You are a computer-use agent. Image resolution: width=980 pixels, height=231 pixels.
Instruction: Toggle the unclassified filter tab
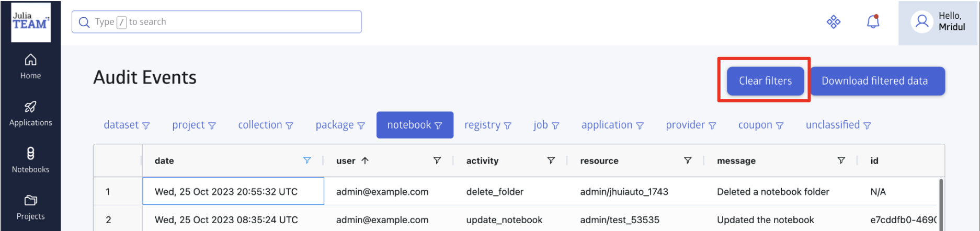(x=838, y=125)
